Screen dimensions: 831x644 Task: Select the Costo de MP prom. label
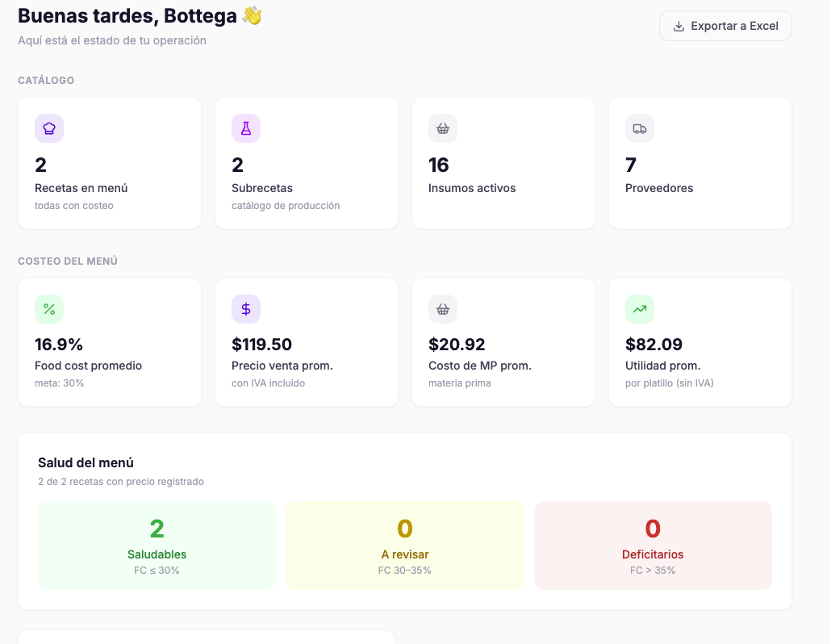(479, 366)
